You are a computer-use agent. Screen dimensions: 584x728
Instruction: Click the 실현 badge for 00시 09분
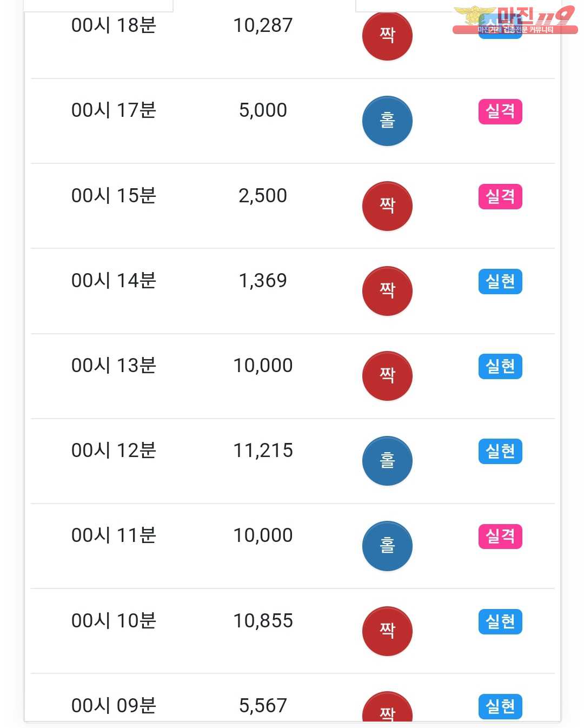coord(500,706)
